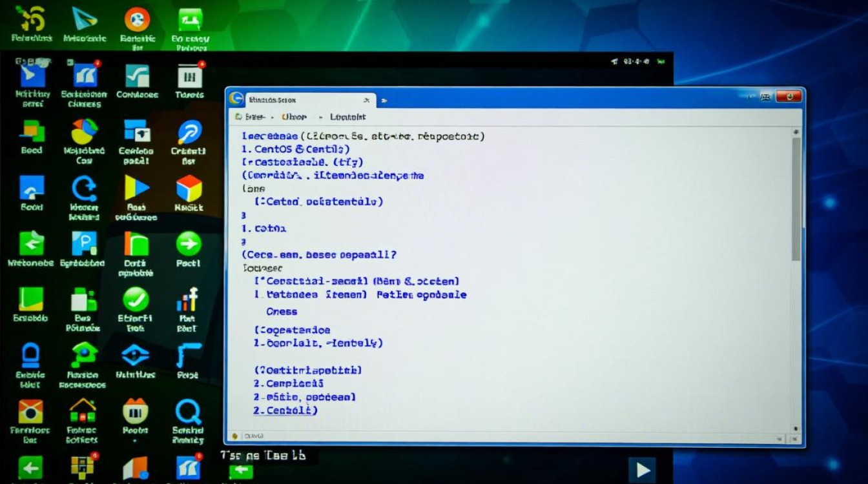Close the current tab using its X

click(x=366, y=100)
